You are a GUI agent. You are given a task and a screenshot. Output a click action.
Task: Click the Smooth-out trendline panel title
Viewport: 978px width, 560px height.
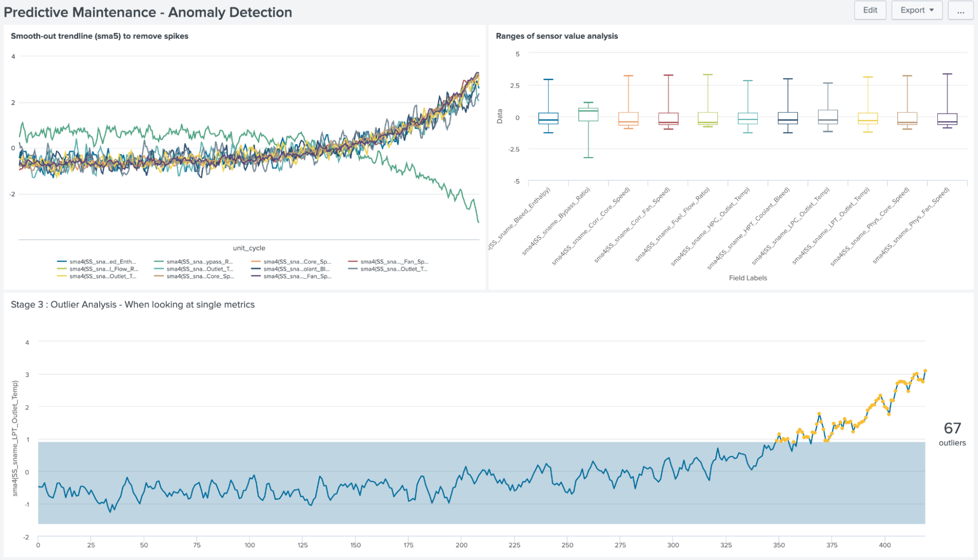(x=99, y=36)
